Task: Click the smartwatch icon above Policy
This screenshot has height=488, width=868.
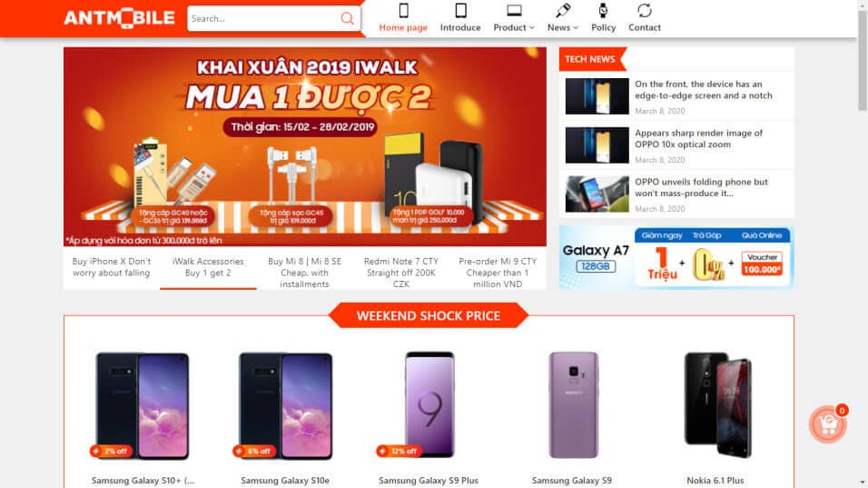Action: click(x=603, y=11)
